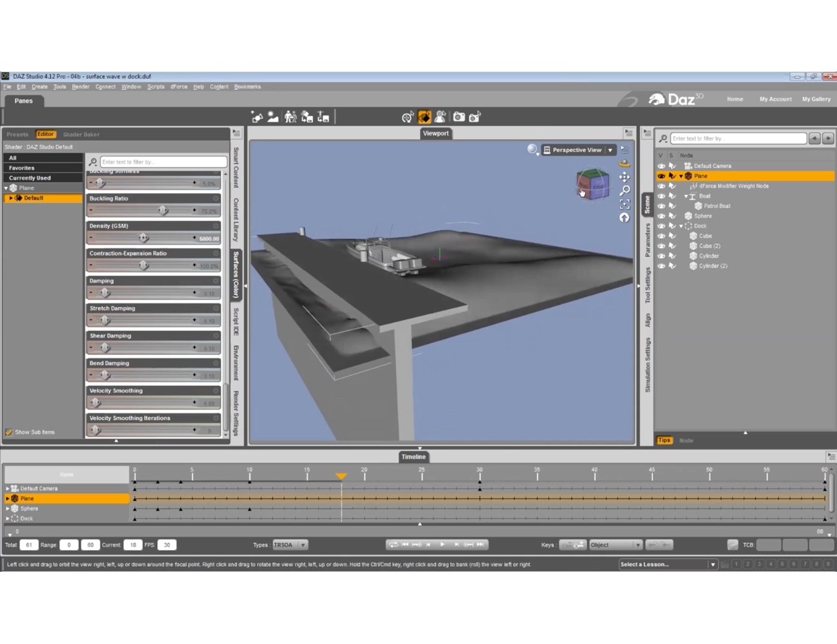Click the My Account link
This screenshot has width=837, height=644.
(775, 99)
